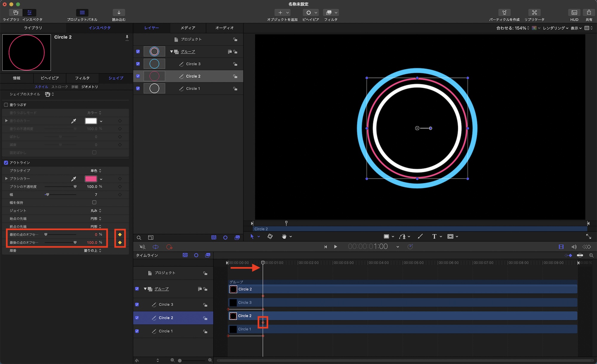Pick brush color with eyedropper

click(73, 179)
